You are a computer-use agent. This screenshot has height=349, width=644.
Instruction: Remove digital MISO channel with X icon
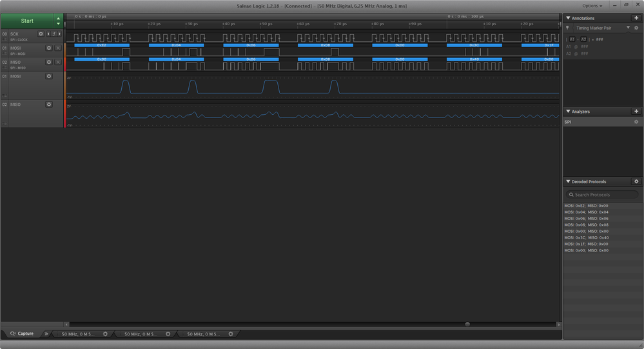58,62
